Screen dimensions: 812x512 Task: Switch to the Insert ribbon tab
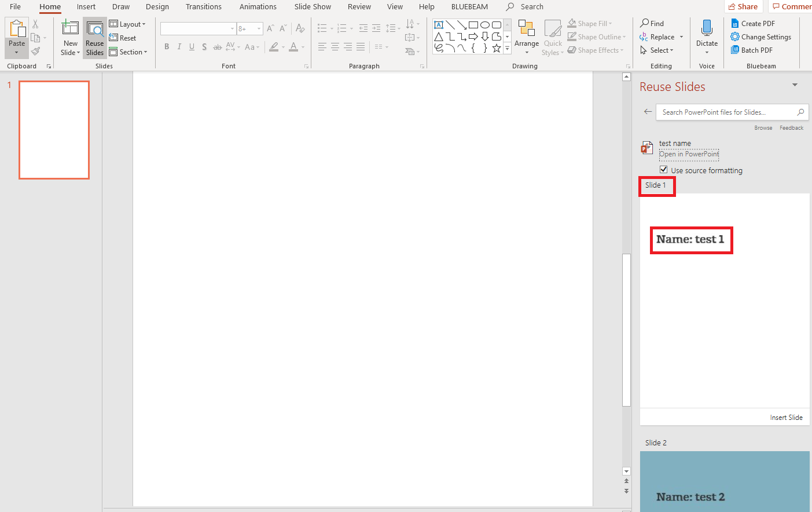coord(86,6)
